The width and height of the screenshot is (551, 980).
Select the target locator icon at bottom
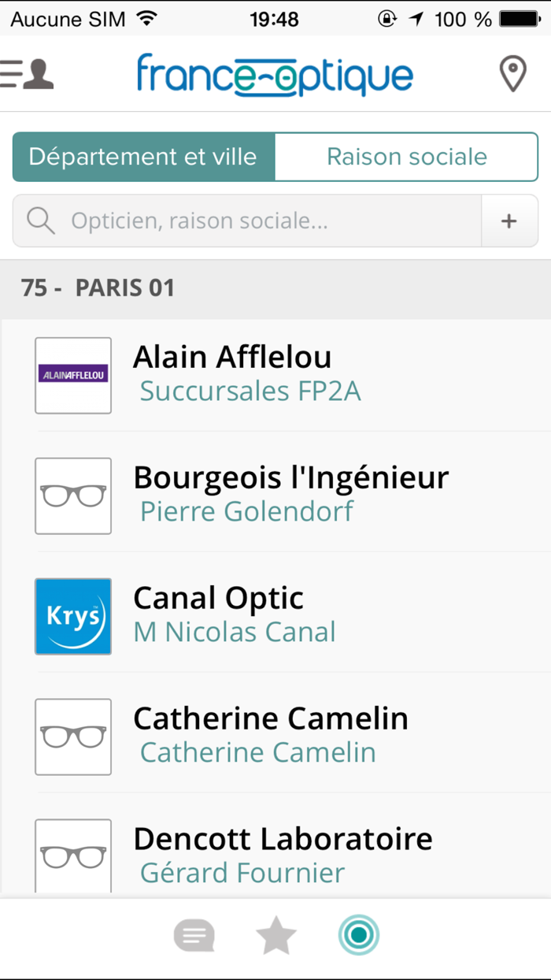click(x=359, y=936)
